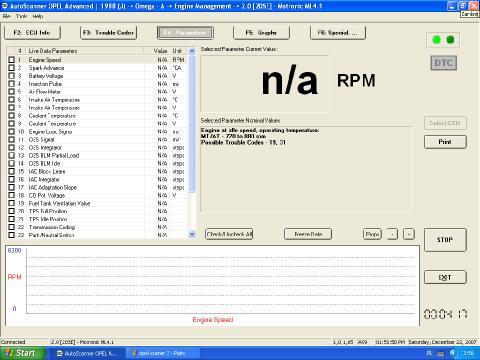Tick the IAC Block Learn checkbox
Screen dimensions: 480x360
(11, 171)
